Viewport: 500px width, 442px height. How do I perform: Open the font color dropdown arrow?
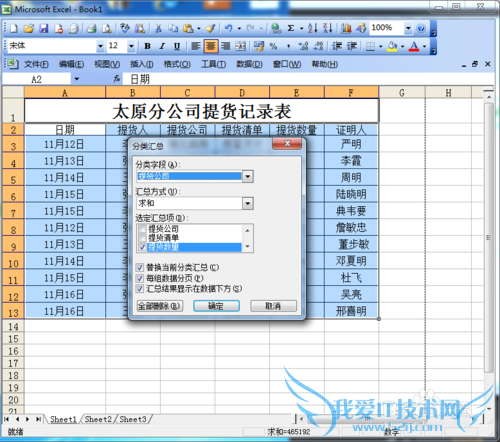tap(424, 46)
